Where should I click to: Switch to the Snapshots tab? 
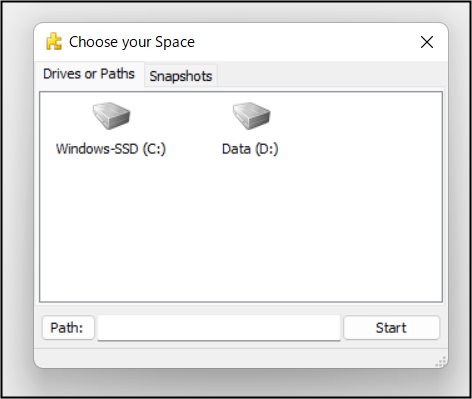coord(181,76)
